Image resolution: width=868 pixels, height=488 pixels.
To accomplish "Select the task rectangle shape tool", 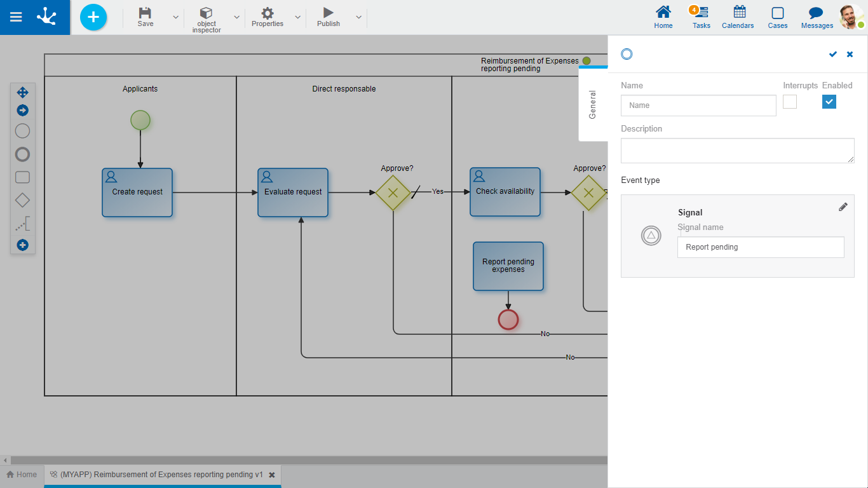I will pyautogui.click(x=22, y=177).
